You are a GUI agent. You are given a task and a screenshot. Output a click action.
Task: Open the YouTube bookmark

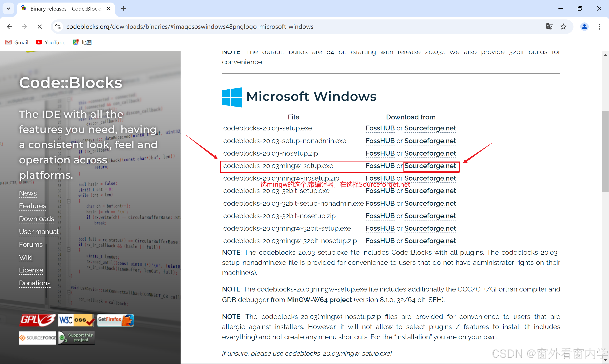(51, 42)
